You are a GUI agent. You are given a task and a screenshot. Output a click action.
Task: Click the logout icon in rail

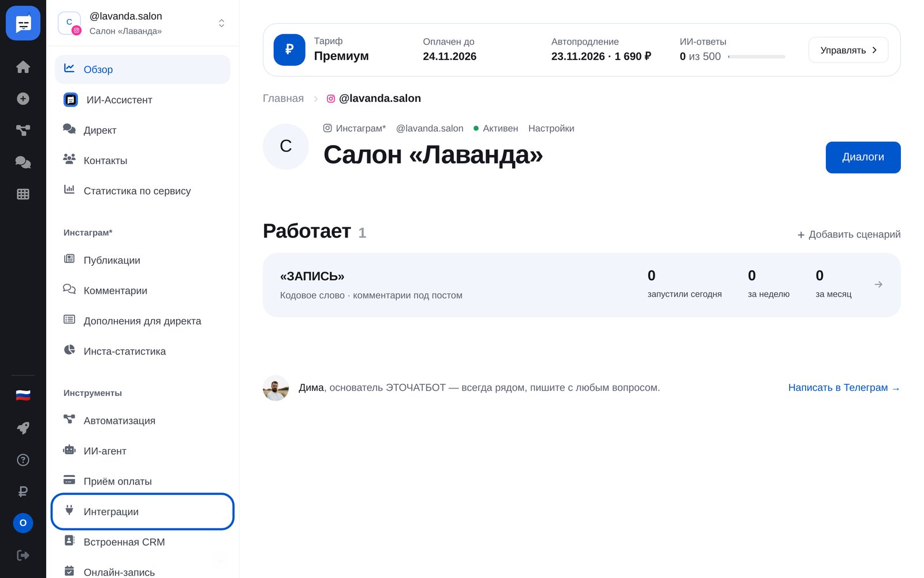pyautogui.click(x=23, y=555)
